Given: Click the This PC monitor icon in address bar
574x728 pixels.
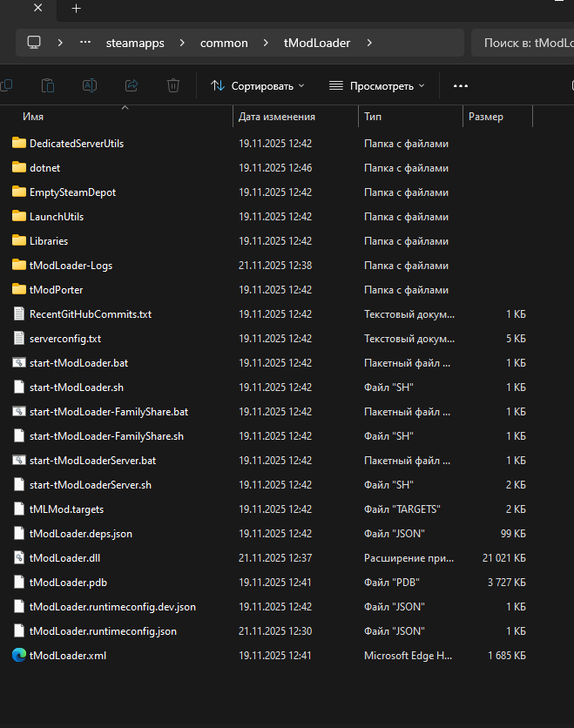Looking at the screenshot, I should coord(34,43).
